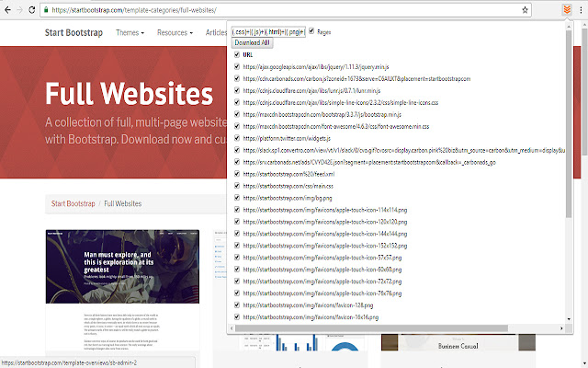This screenshot has width=588, height=368.
Task: Open the apple-touch-icon-152x152.png link
Action: click(325, 246)
